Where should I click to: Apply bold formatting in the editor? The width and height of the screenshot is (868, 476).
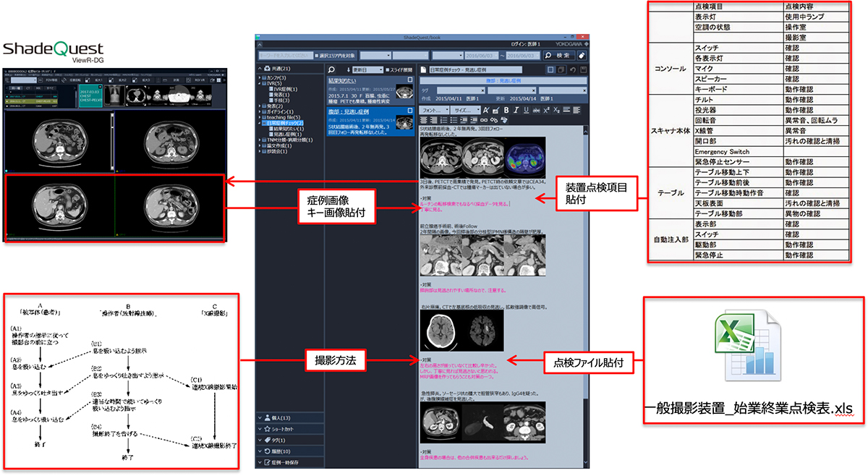[506, 110]
